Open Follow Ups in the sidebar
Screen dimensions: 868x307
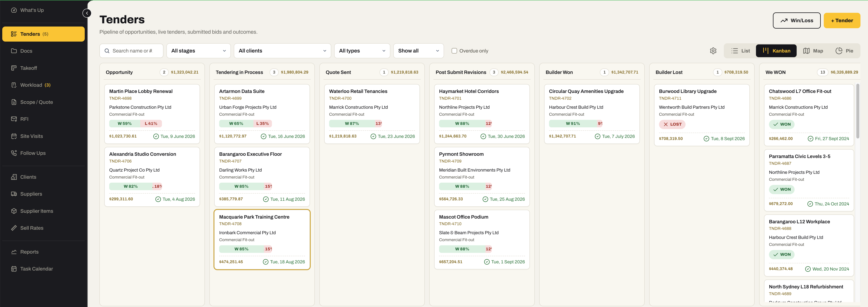pos(43,153)
